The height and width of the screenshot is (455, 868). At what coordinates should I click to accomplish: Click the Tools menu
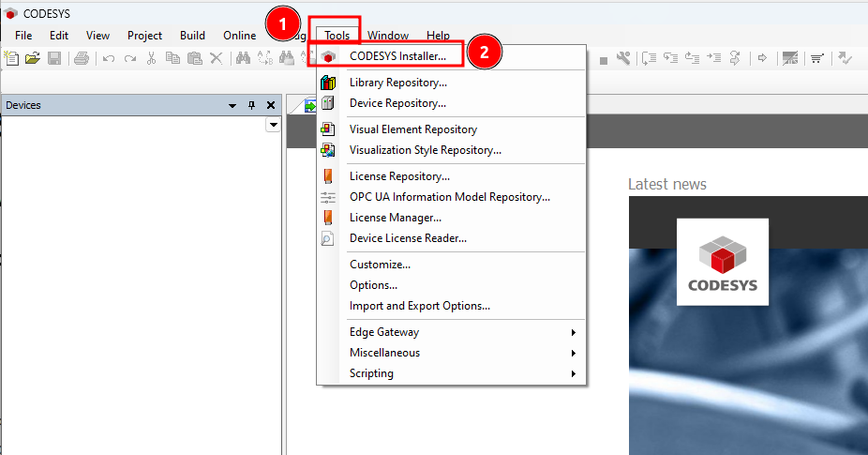click(x=337, y=36)
